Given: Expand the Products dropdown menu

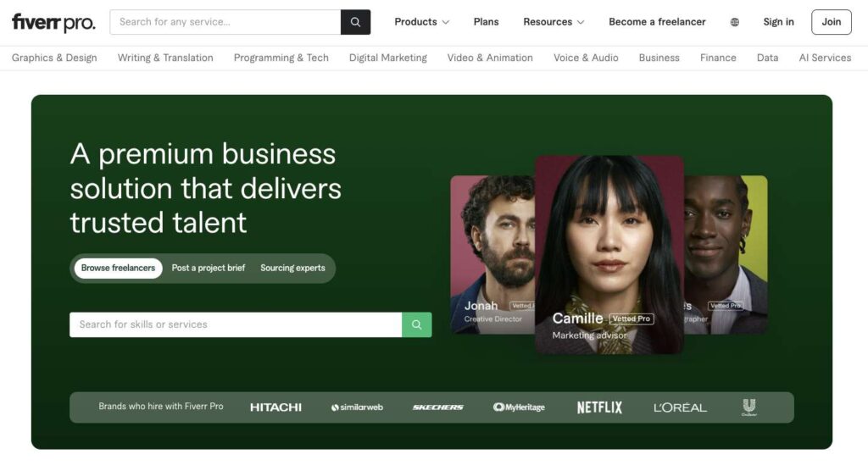Looking at the screenshot, I should point(421,22).
